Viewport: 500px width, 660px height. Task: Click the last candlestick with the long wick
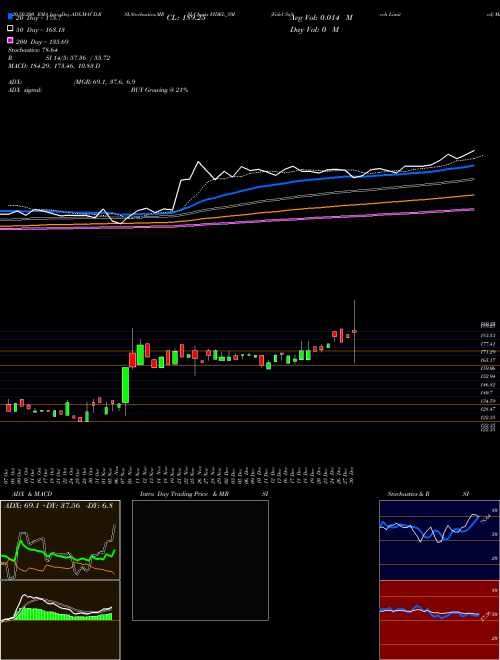pos(354,332)
